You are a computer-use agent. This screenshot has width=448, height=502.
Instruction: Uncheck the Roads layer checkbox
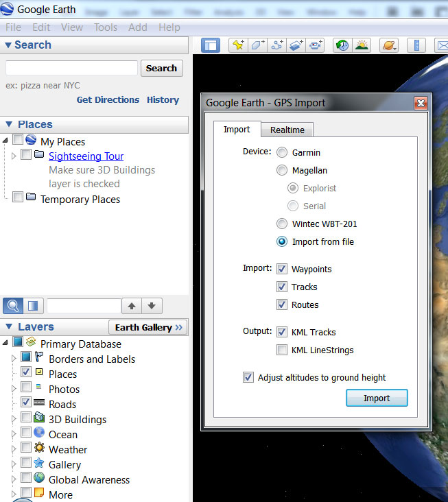coord(26,402)
